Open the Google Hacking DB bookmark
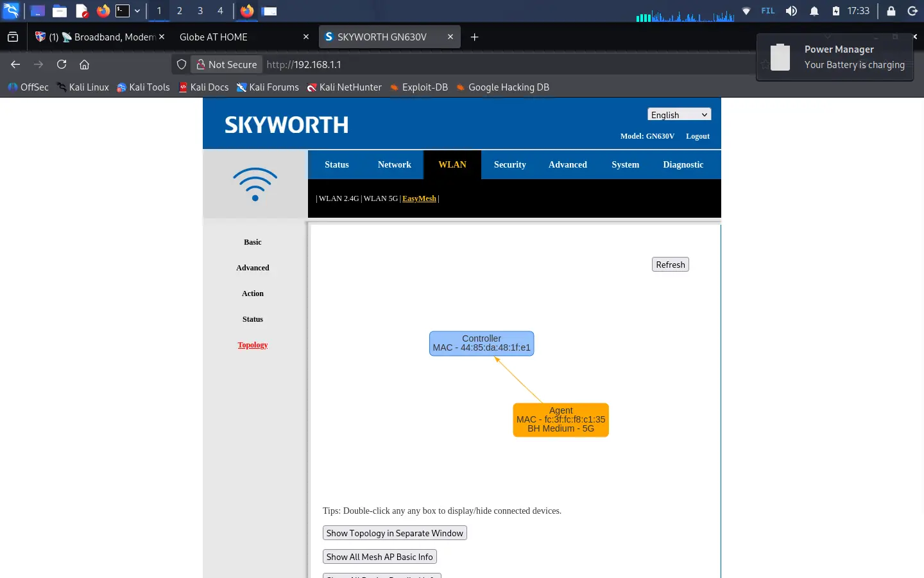The height and width of the screenshot is (578, 924). tap(502, 87)
